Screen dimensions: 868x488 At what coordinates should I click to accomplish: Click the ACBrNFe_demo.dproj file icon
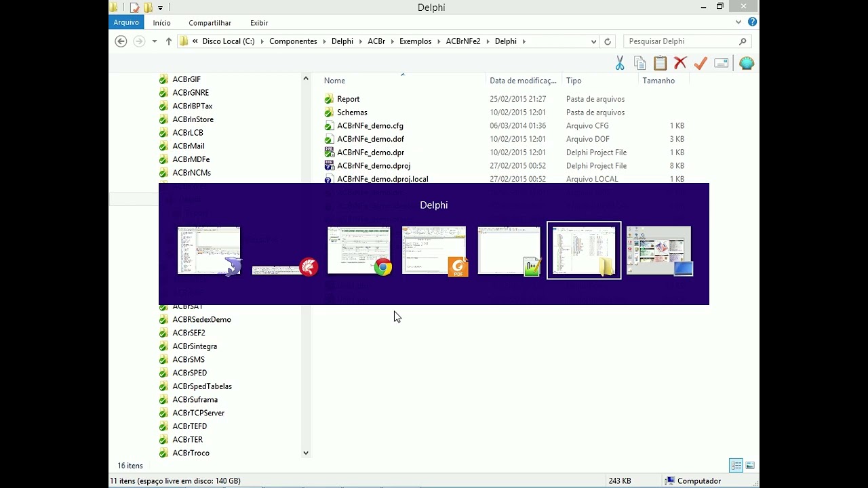point(329,165)
